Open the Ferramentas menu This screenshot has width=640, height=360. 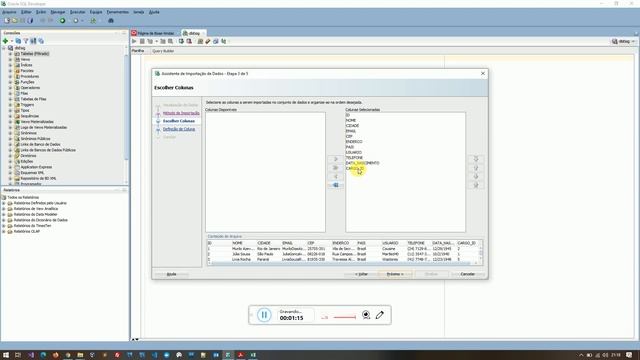118,12
